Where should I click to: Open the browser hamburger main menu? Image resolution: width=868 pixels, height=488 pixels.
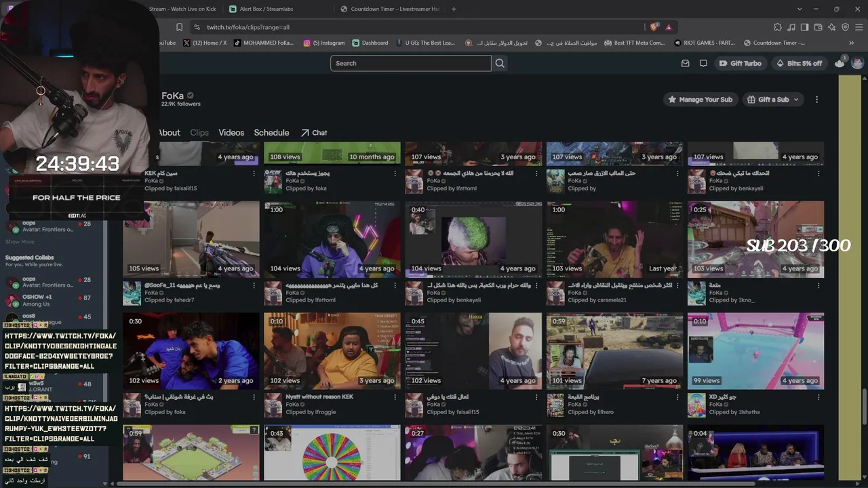[859, 27]
